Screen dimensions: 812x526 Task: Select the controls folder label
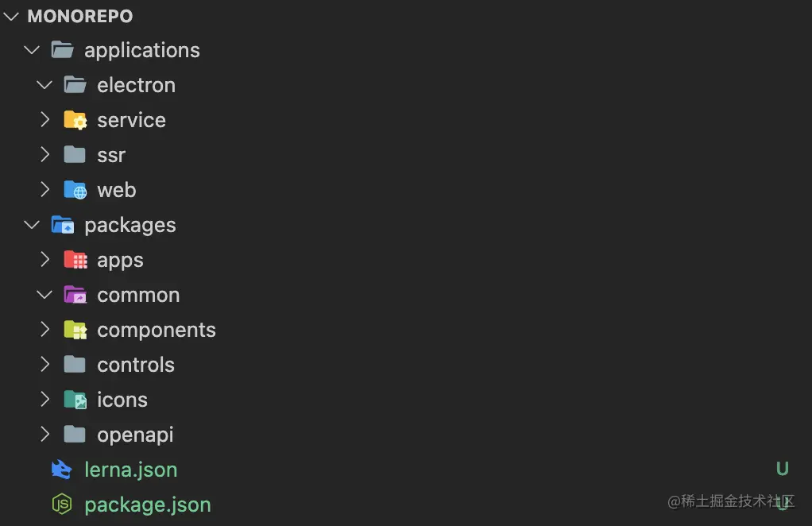tap(136, 365)
